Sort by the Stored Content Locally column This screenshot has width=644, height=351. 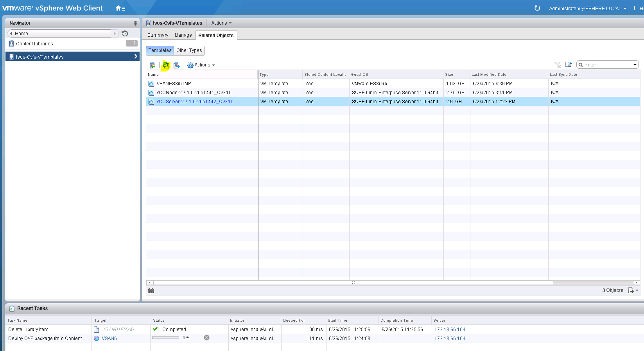point(326,75)
